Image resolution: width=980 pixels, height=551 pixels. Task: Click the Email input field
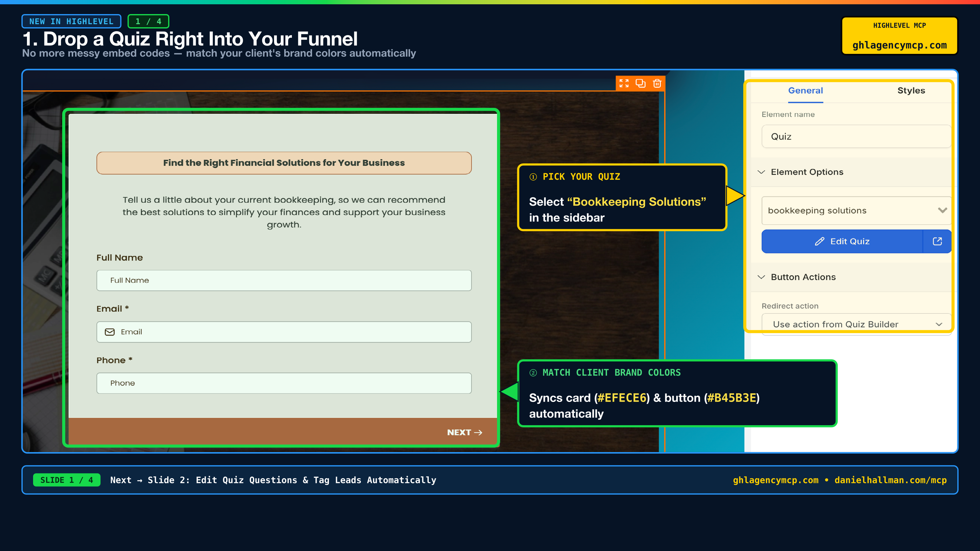click(x=284, y=332)
